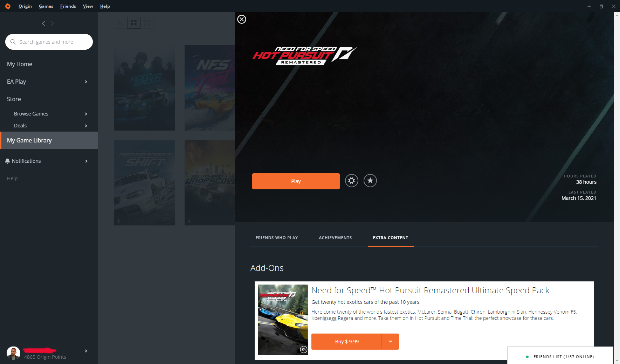The width and height of the screenshot is (620, 364).
Task: Click the search magnifier icon
Action: pyautogui.click(x=13, y=42)
